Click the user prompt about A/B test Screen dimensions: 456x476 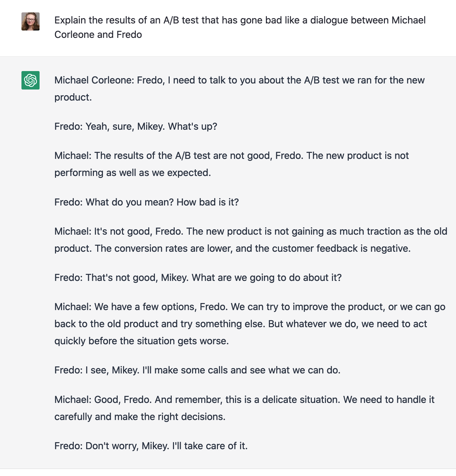pos(240,27)
